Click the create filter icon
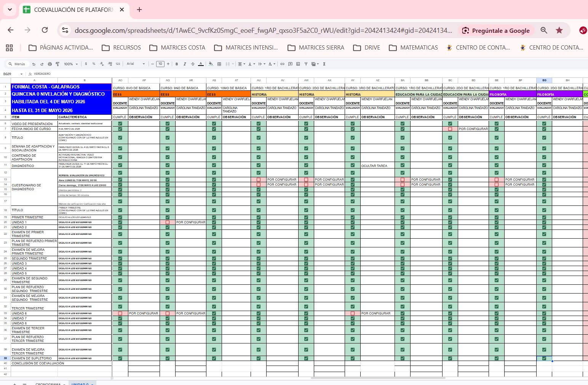The height and width of the screenshot is (385, 588). coord(306,64)
